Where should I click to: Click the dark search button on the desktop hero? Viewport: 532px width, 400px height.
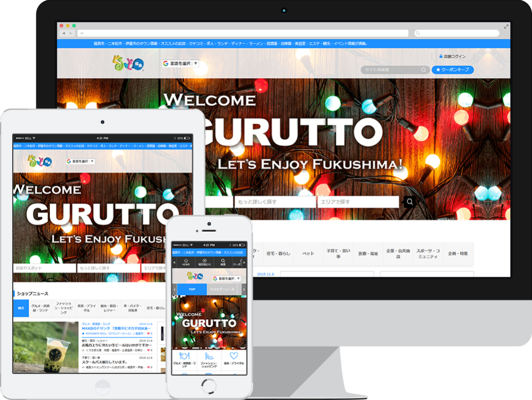tap(410, 202)
